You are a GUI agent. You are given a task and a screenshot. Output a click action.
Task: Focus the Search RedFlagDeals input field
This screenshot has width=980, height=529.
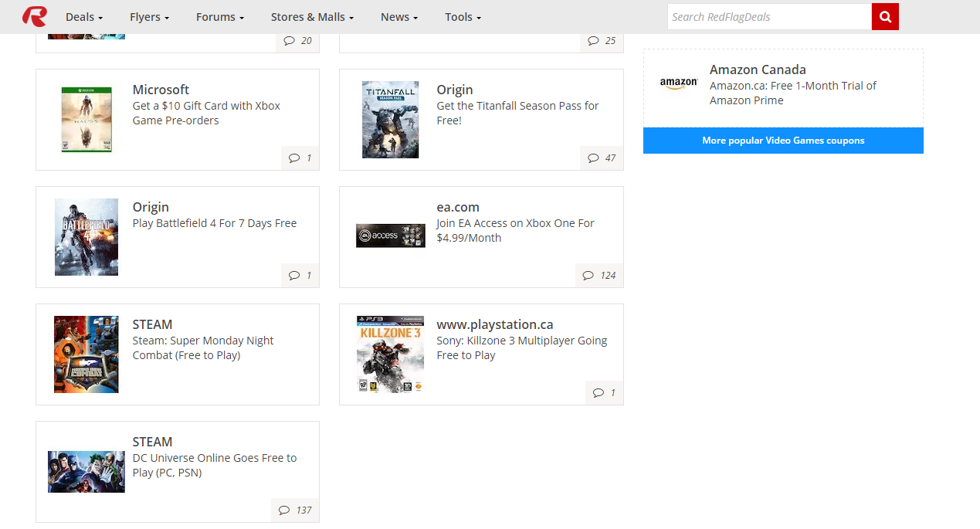(x=769, y=16)
